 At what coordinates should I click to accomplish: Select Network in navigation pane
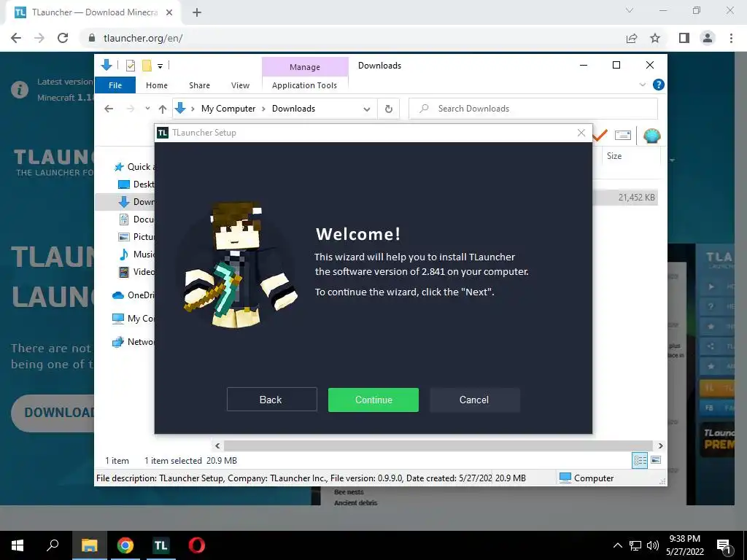tap(133, 342)
